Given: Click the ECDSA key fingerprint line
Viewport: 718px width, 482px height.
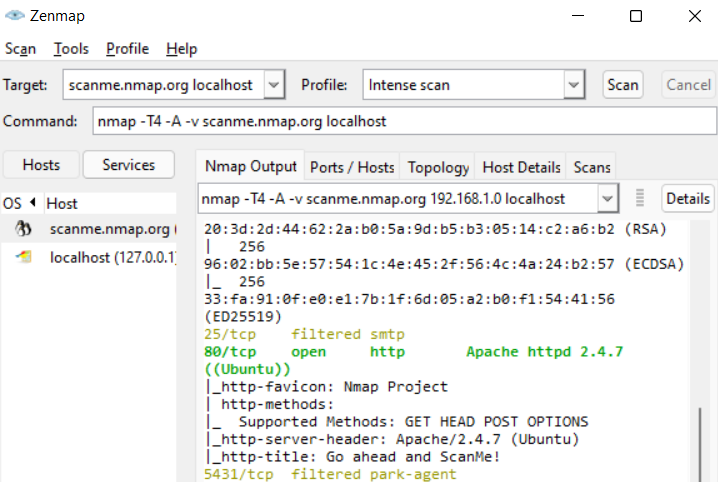Looking at the screenshot, I should tap(444, 264).
